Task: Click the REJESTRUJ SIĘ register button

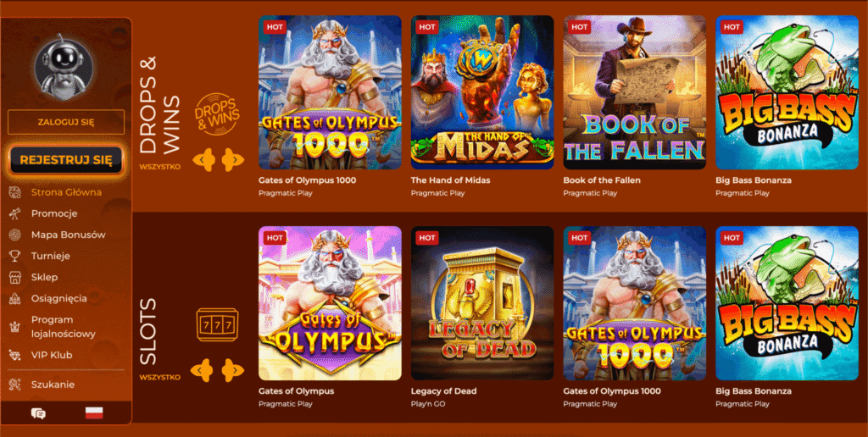Action: tap(66, 160)
